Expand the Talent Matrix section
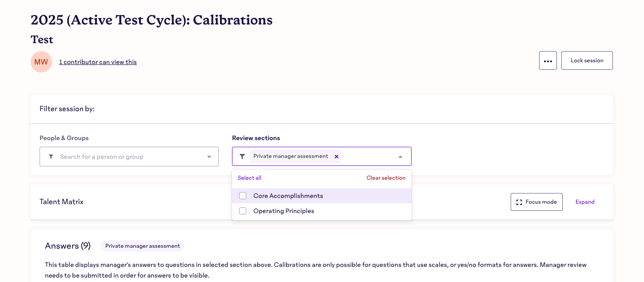Image resolution: width=644 pixels, height=282 pixels. [584, 202]
